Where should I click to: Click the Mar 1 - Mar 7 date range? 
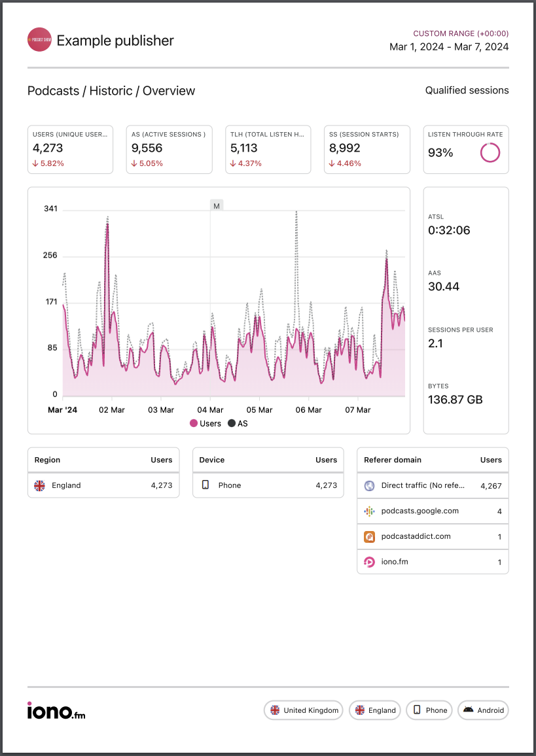(448, 47)
